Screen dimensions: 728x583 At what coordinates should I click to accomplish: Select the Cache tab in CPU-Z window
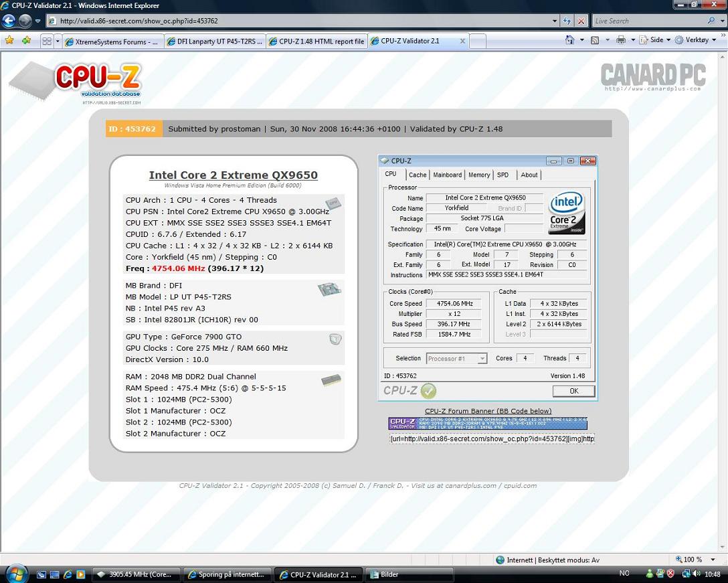click(417, 175)
